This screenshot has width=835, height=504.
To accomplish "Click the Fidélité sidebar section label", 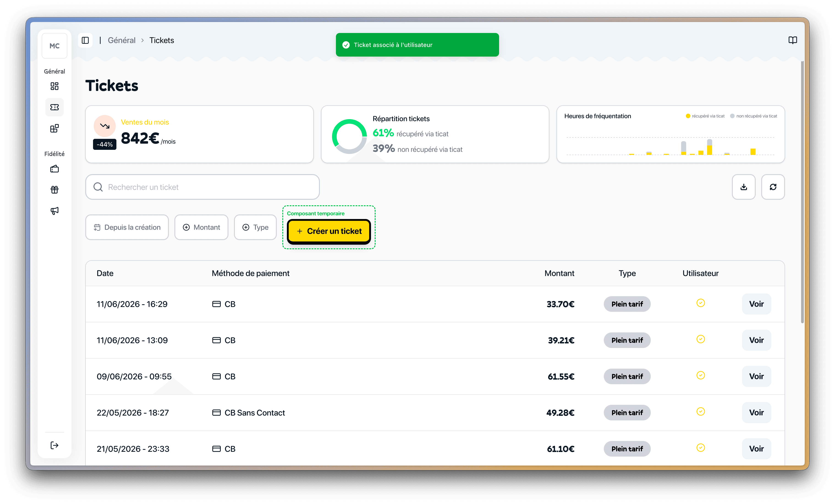I will (54, 154).
